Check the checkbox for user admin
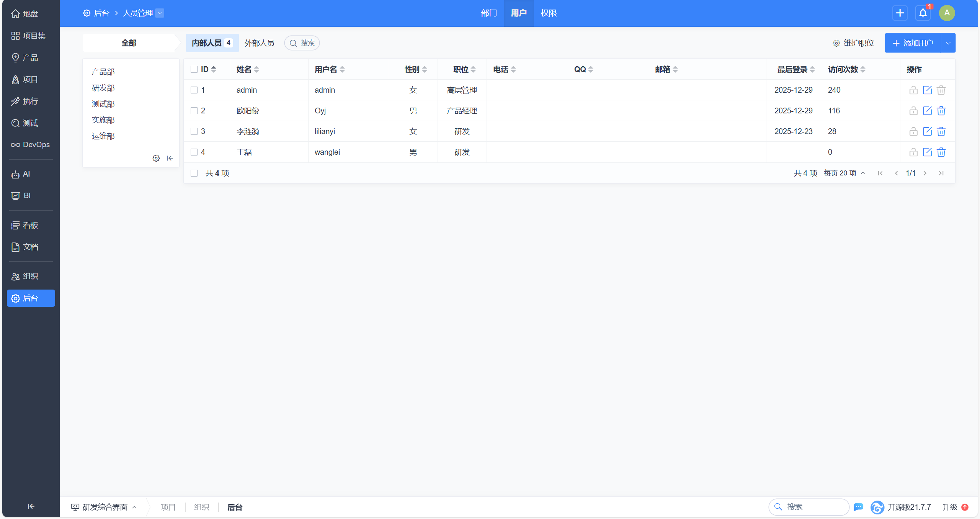The image size is (980, 519). point(194,90)
